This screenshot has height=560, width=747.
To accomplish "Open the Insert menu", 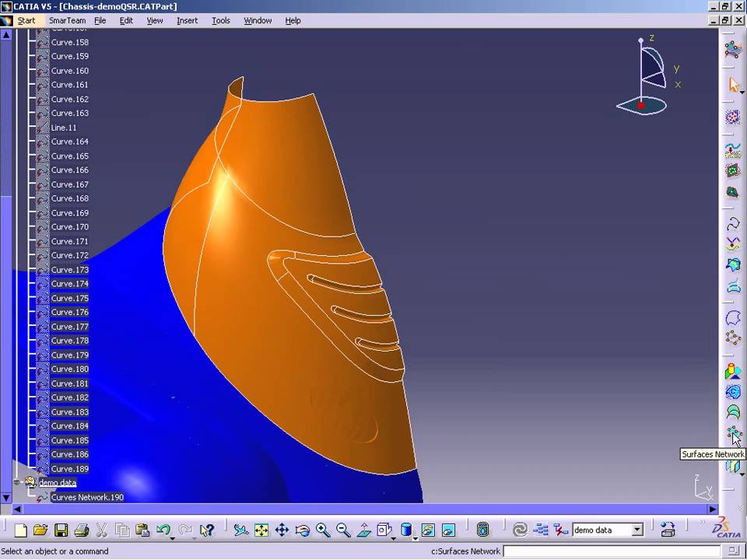I will click(188, 20).
